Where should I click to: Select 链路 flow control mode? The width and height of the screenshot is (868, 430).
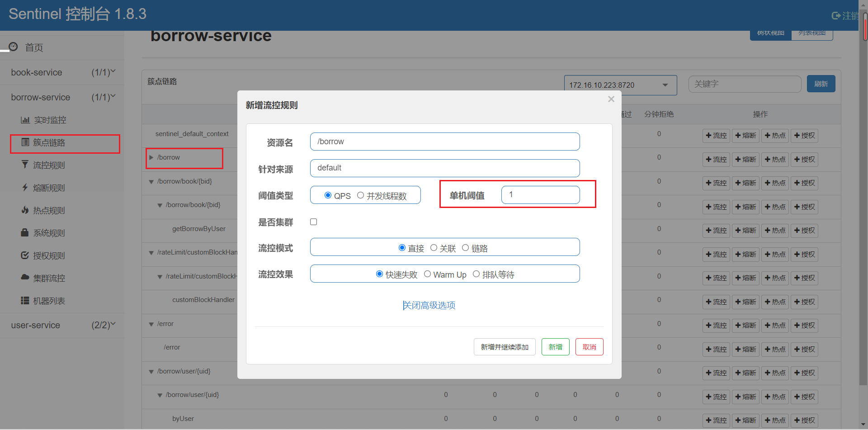[465, 248]
